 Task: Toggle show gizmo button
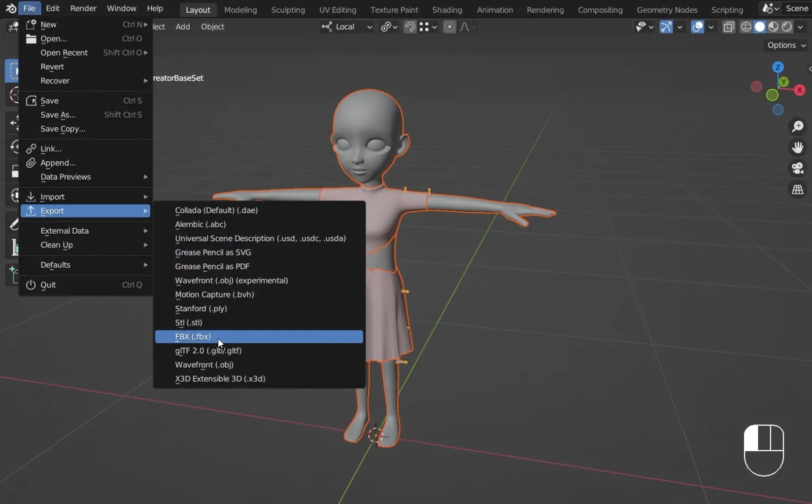click(666, 27)
